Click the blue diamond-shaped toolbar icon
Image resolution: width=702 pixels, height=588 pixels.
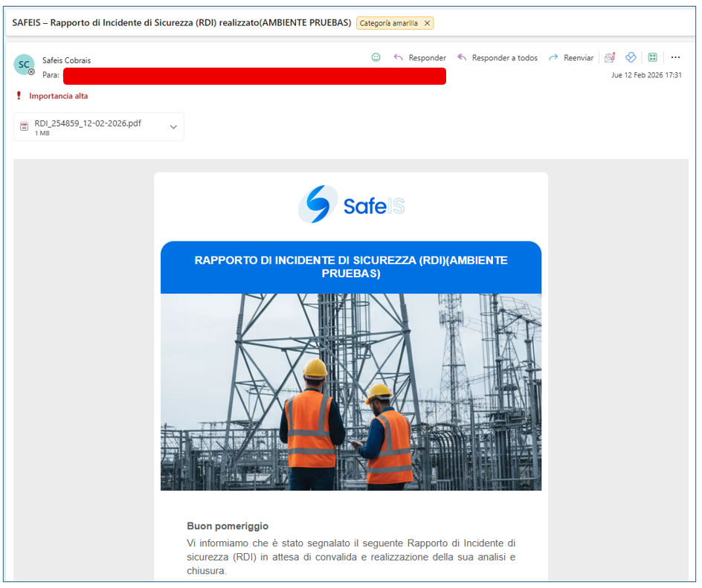[631, 57]
